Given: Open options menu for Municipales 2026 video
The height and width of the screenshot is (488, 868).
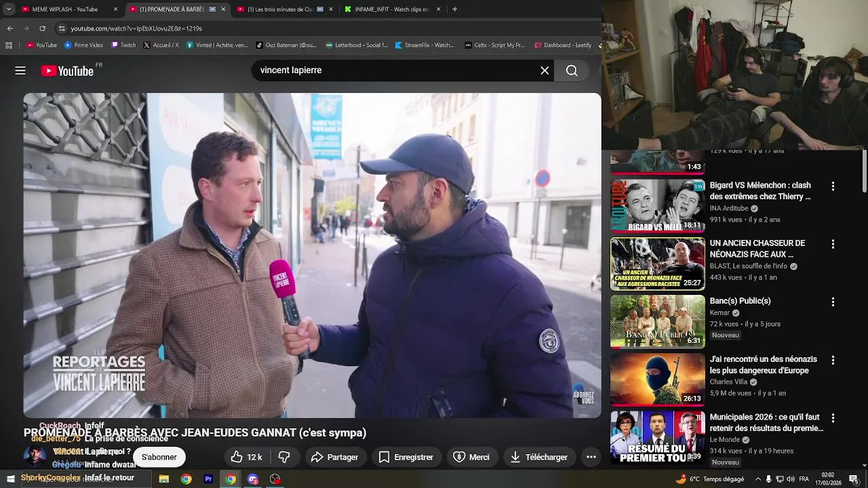Looking at the screenshot, I should (833, 418).
